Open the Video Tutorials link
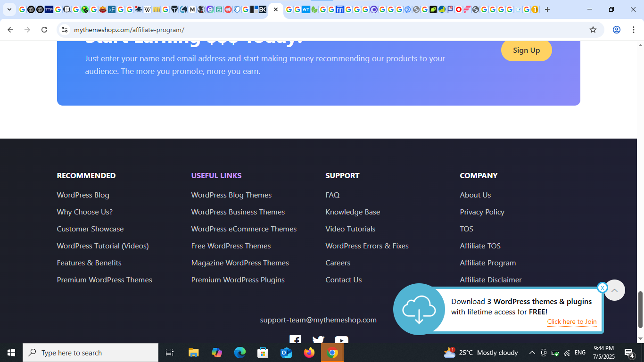Screen dimensions: 644x362 coord(350,229)
